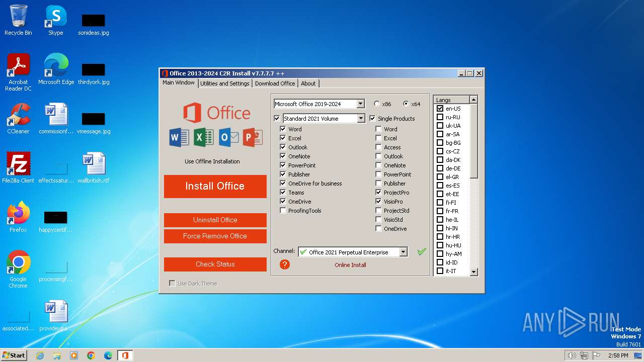Open Utilities and Settings tab
This screenshot has width=644, height=362.
tap(225, 83)
